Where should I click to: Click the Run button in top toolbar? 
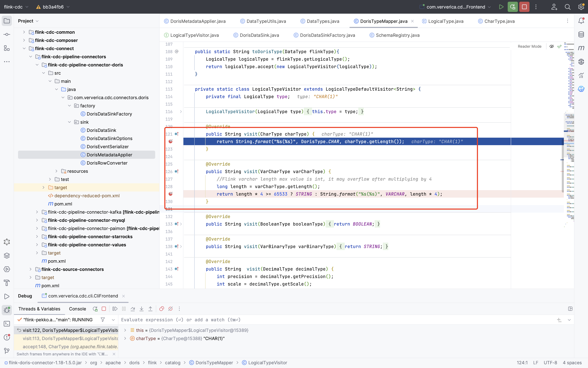(x=501, y=7)
